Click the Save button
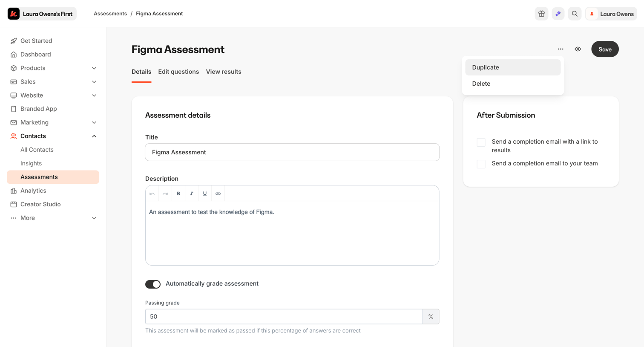Screen dimensions: 644x347 click(x=605, y=49)
